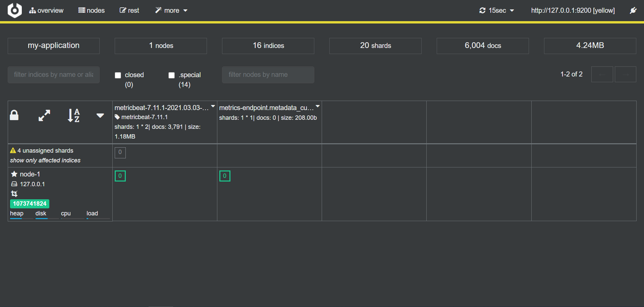Open the 15sec refresh interval dropdown
This screenshot has width=644, height=307.
tap(497, 10)
